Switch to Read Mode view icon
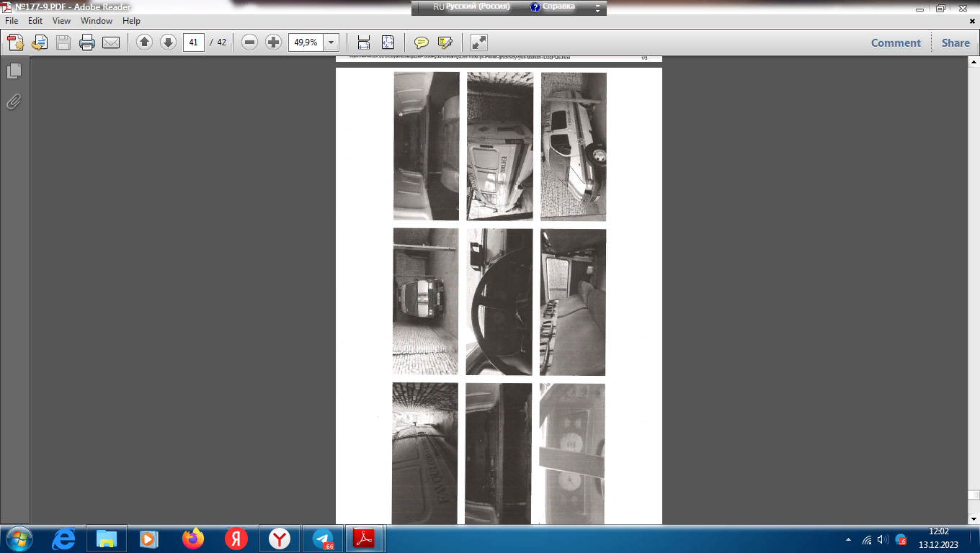This screenshot has width=980, height=553. point(479,42)
